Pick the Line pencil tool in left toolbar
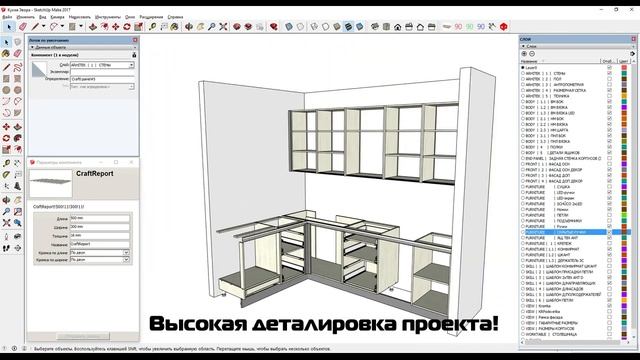This screenshot has width=640, height=360. pyautogui.click(x=6, y=67)
